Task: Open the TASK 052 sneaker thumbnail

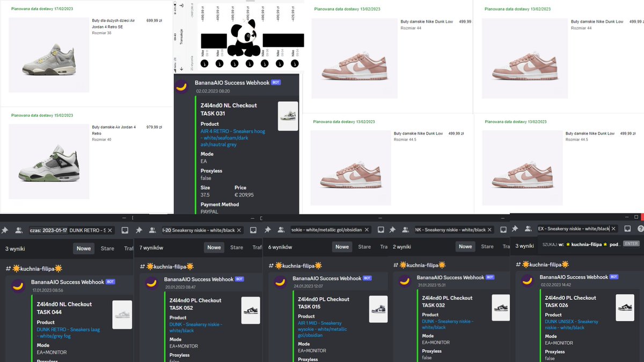Action: point(251,311)
